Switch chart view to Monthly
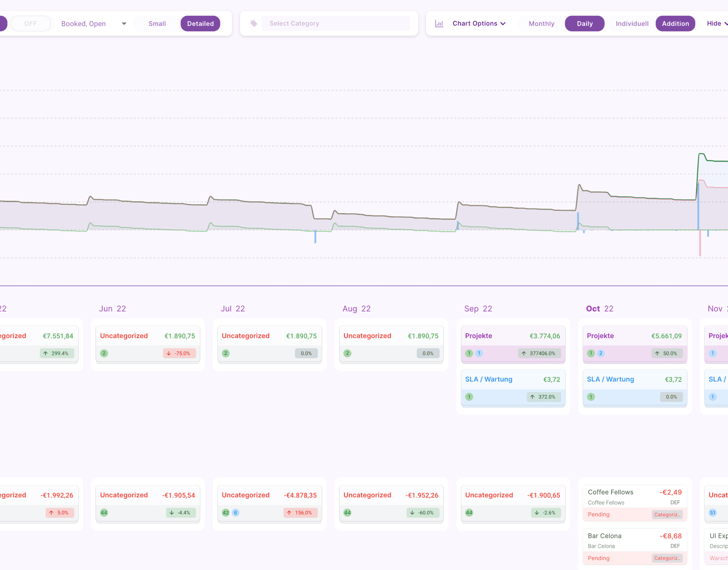 pos(541,23)
